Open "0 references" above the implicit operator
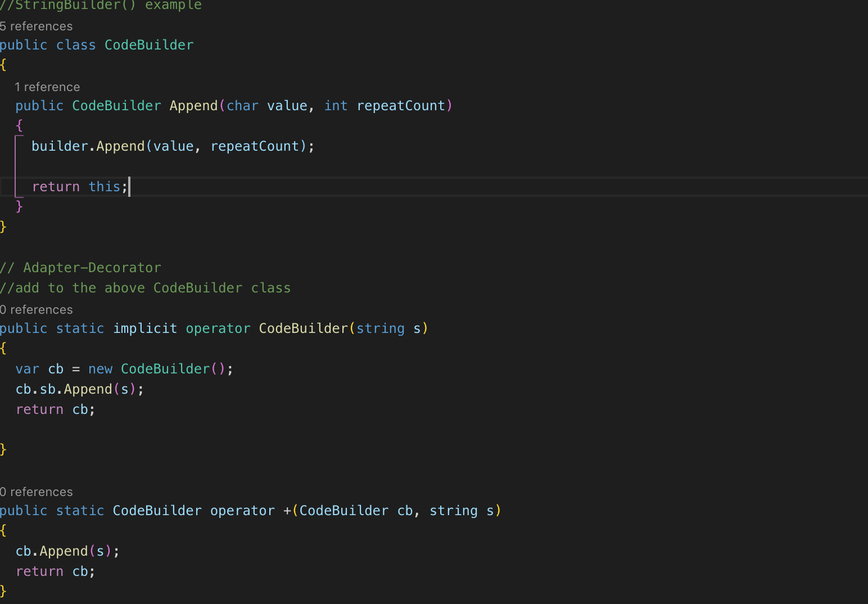Viewport: 868px width, 604px height. (37, 310)
